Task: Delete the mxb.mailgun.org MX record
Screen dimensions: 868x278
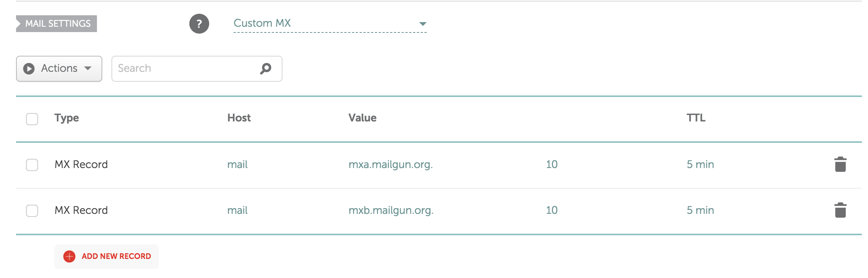Action: click(x=840, y=210)
